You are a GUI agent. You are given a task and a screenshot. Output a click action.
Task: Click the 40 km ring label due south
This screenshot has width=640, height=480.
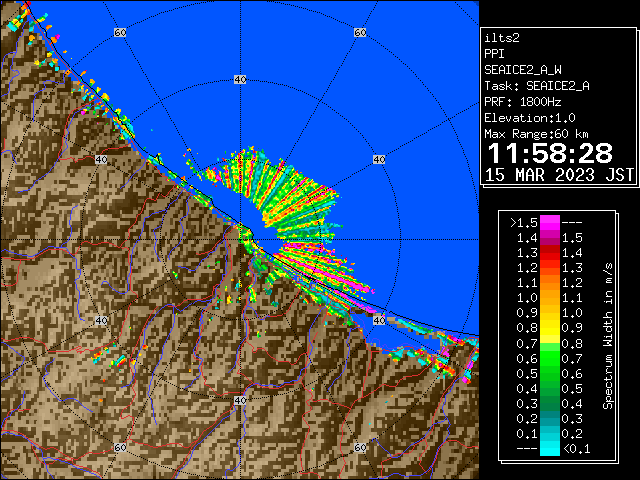click(240, 400)
